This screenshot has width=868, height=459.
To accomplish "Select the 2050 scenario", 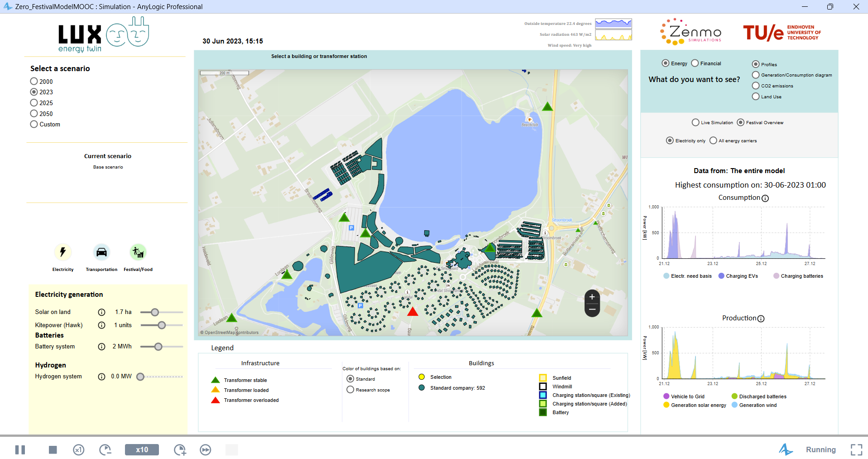I will 34,114.
